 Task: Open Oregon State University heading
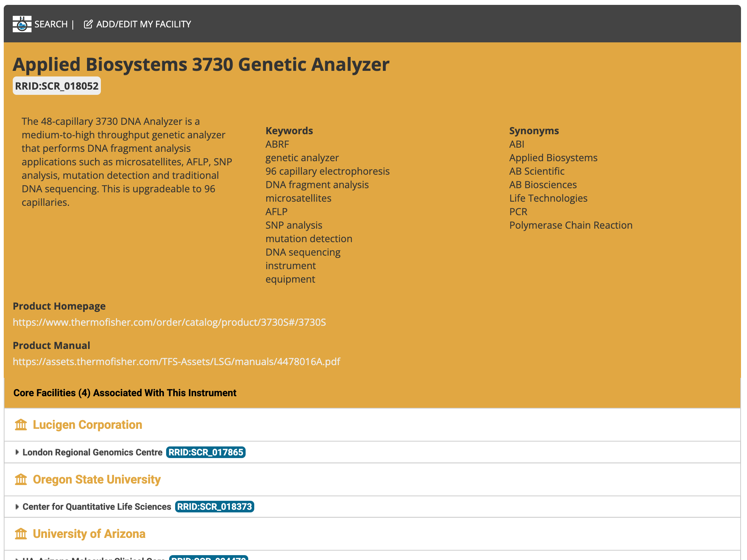97,479
